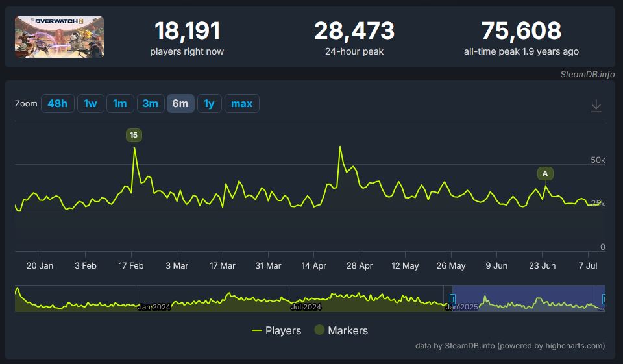Click the 50k y-axis label

pyautogui.click(x=598, y=160)
